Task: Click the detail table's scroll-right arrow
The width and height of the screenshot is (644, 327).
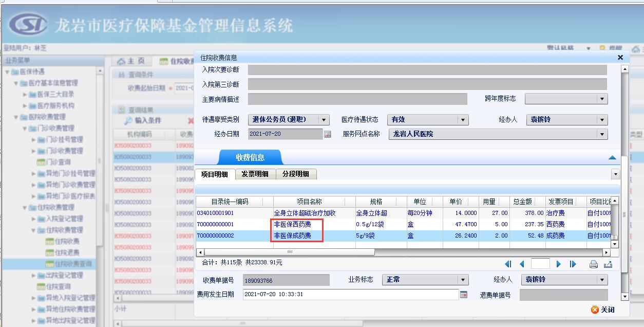Action: pyautogui.click(x=607, y=252)
